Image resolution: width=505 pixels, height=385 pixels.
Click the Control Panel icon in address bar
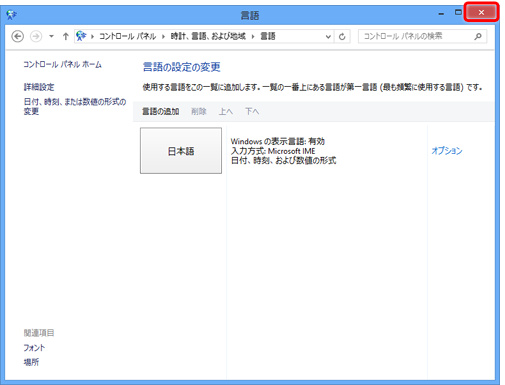coord(81,36)
